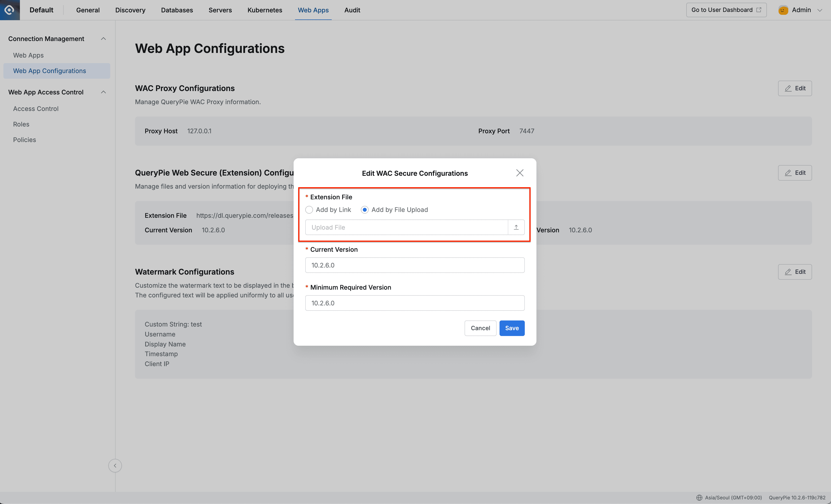Click Go to User Dashboard

pos(722,10)
